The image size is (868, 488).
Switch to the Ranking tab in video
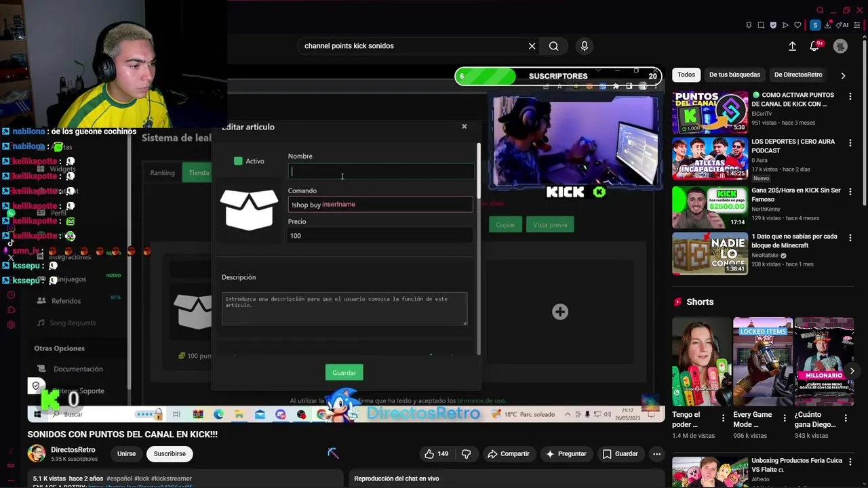162,173
